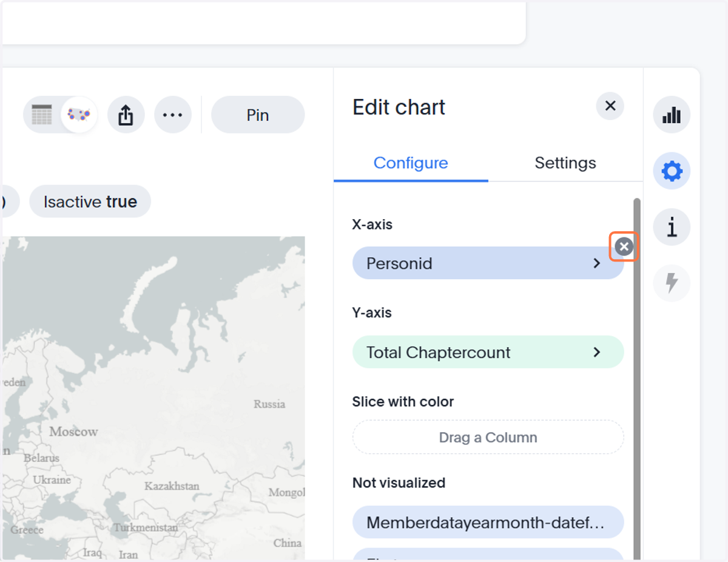The width and height of the screenshot is (728, 562).
Task: Open the chart type bar-chart icon
Action: click(672, 115)
